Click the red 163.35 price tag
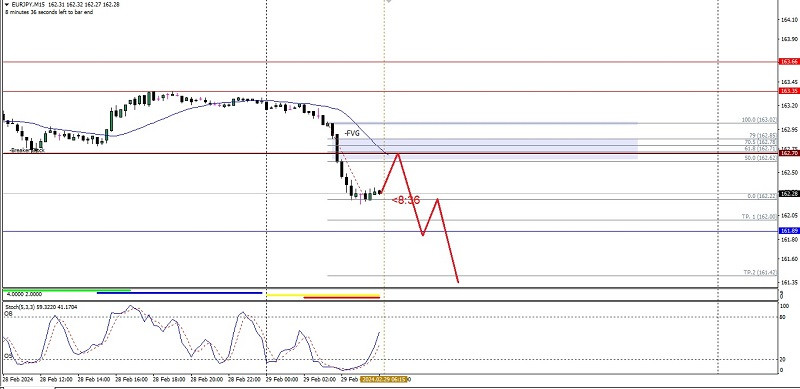This screenshot has height=389, width=800. click(789, 91)
